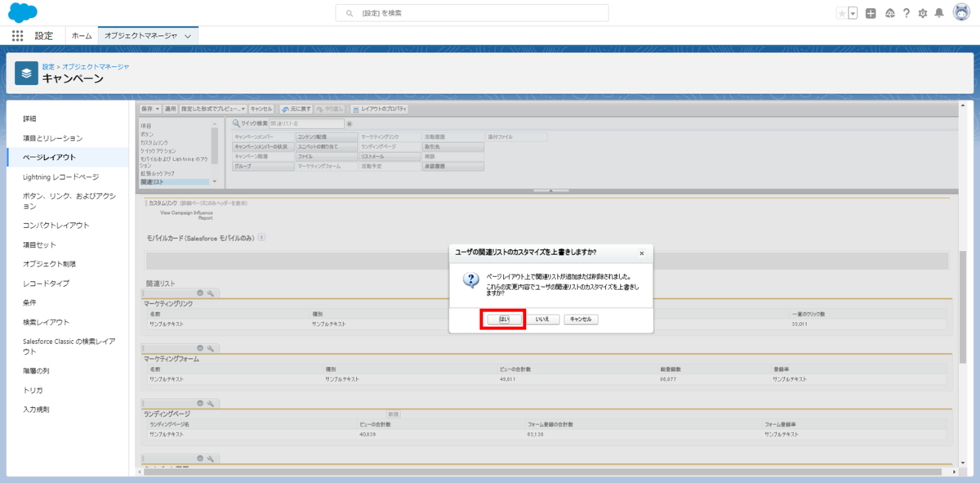Open global actions plus icon
Screen dimensions: 980x483
tap(871, 13)
